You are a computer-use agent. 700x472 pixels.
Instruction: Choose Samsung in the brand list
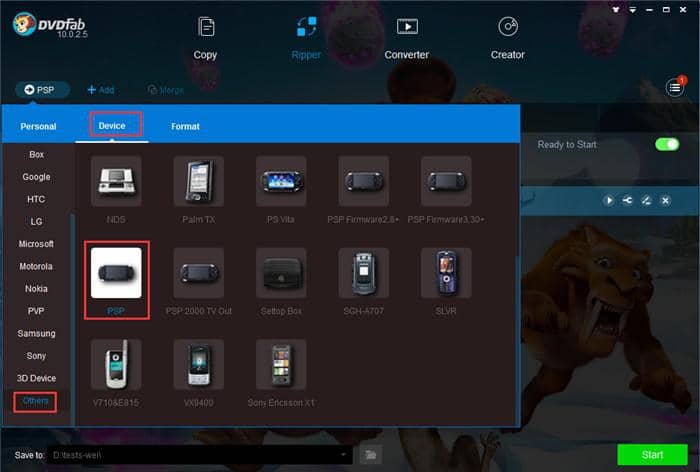(x=36, y=333)
